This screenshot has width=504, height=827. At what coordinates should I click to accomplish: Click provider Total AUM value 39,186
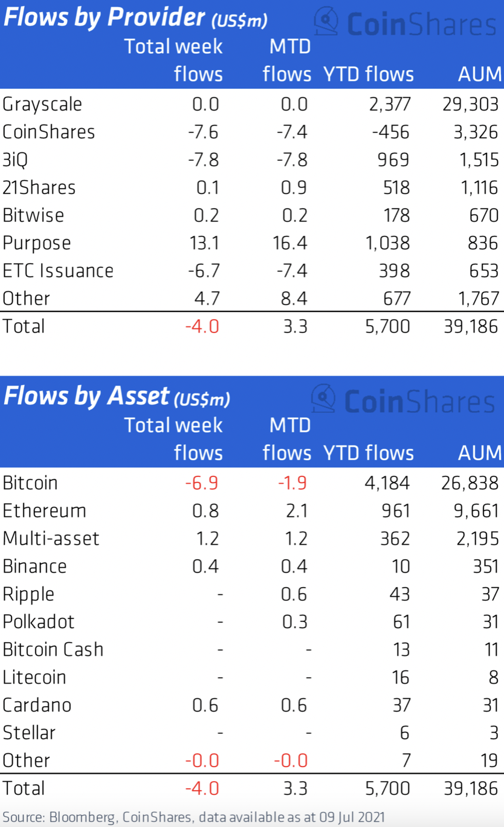(x=470, y=326)
